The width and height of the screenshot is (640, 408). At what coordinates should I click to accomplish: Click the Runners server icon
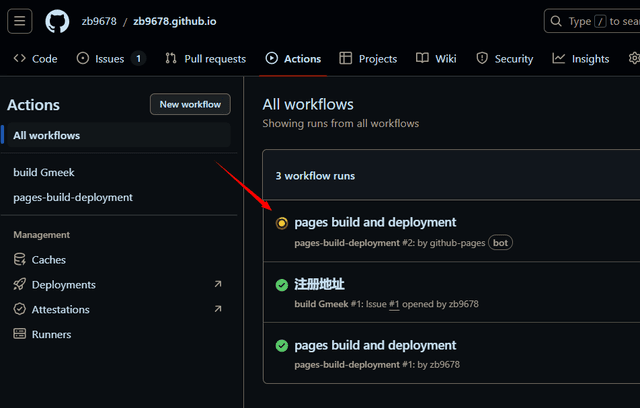[20, 334]
